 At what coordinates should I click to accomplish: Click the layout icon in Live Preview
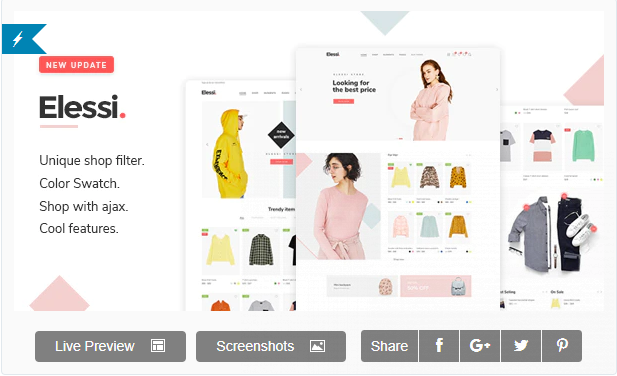pos(158,346)
